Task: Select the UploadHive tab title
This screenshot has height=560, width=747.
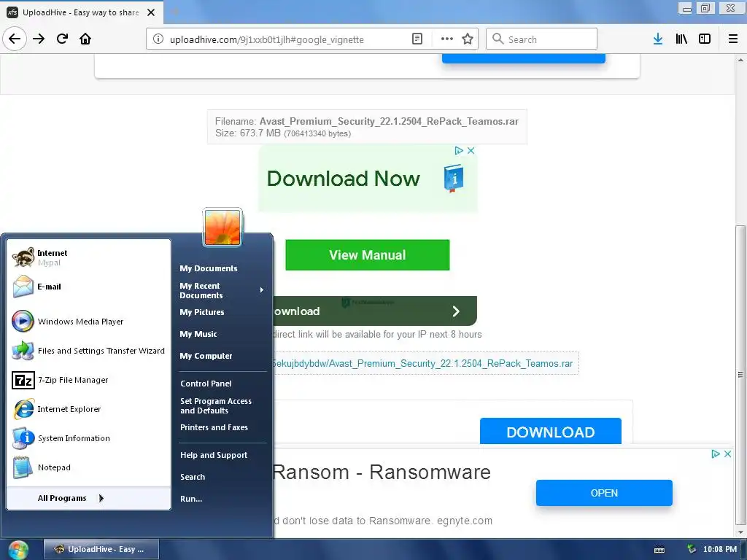Action: click(80, 12)
